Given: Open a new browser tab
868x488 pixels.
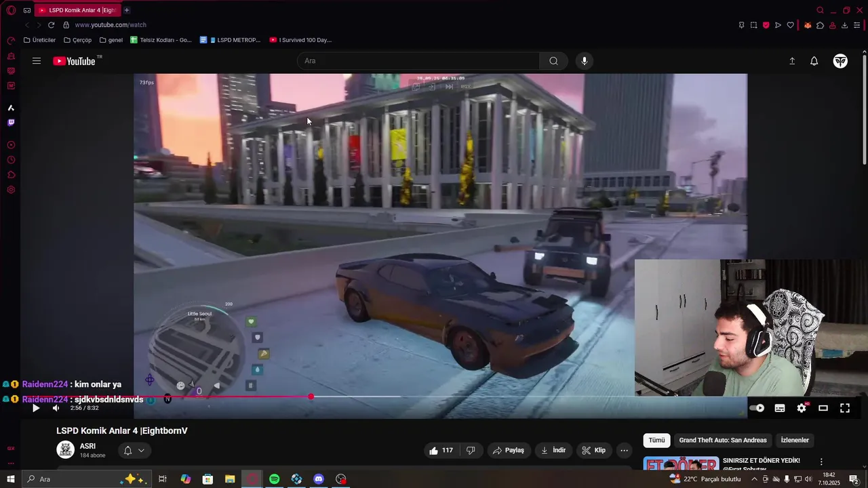Looking at the screenshot, I should (x=127, y=10).
